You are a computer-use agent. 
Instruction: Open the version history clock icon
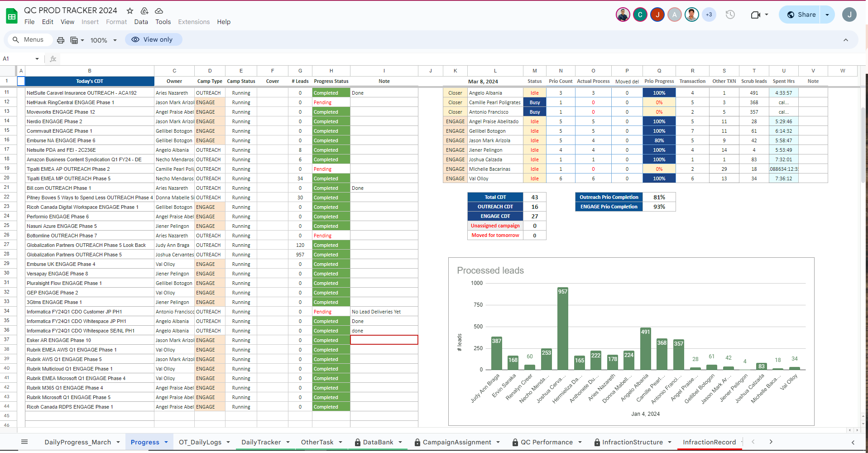click(730, 14)
